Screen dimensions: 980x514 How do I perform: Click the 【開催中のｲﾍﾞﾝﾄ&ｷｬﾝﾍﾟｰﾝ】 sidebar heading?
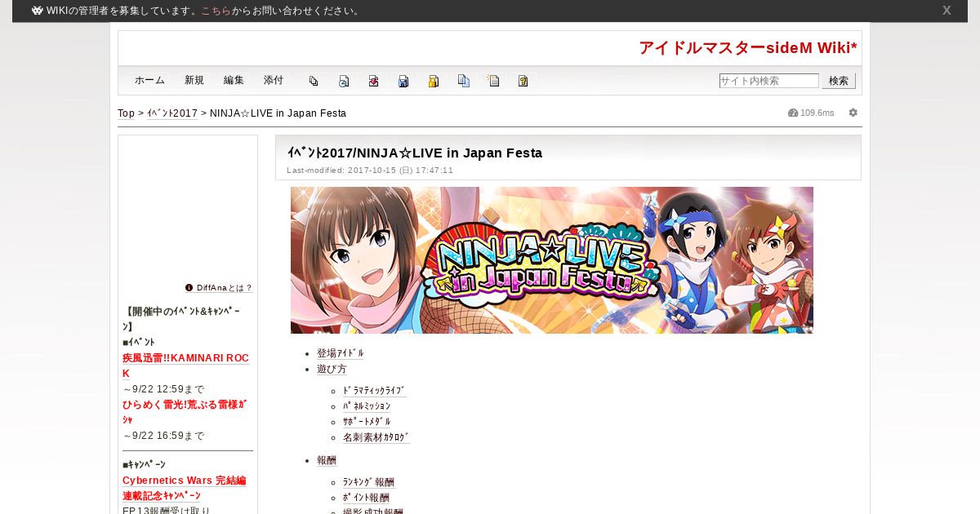coord(182,319)
